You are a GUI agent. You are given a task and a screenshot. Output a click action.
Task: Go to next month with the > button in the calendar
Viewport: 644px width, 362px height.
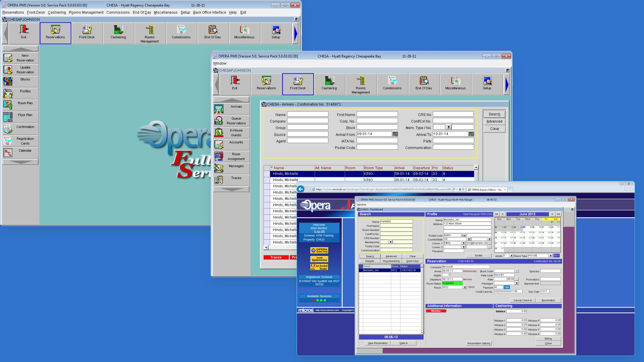pos(552,214)
